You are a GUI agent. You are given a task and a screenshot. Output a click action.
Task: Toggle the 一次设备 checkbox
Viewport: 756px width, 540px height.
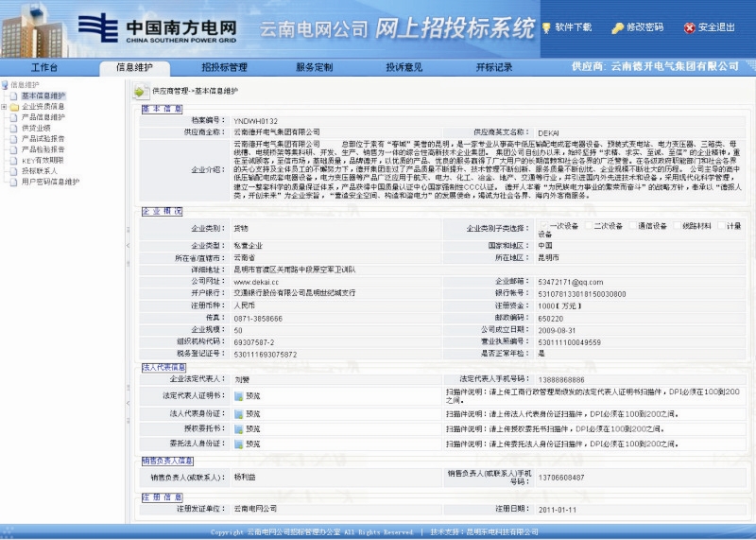coord(542,226)
